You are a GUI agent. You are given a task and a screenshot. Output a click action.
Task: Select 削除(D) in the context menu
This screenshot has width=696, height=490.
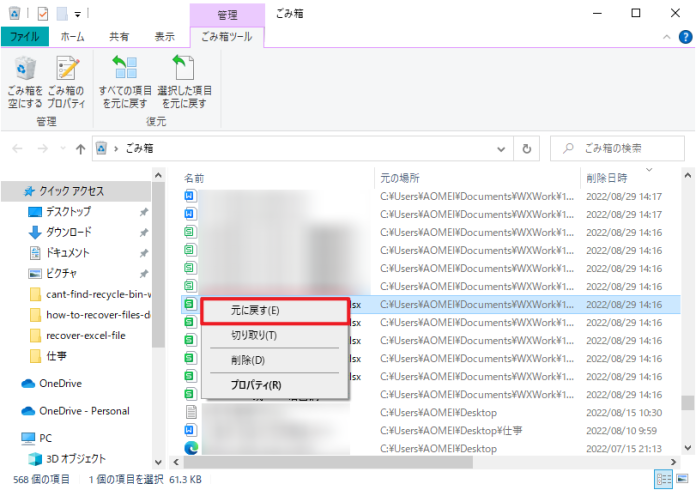pyautogui.click(x=247, y=360)
